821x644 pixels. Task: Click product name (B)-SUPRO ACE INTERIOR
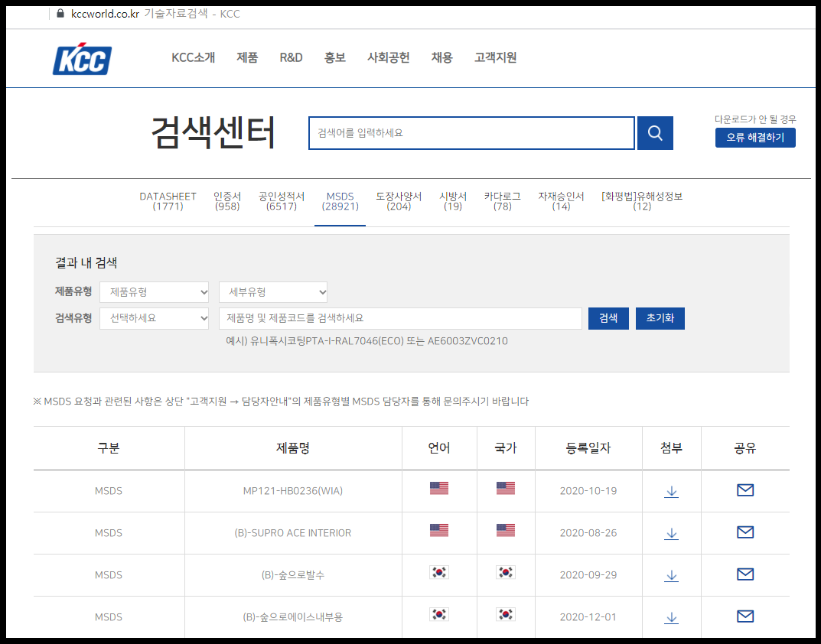point(293,533)
